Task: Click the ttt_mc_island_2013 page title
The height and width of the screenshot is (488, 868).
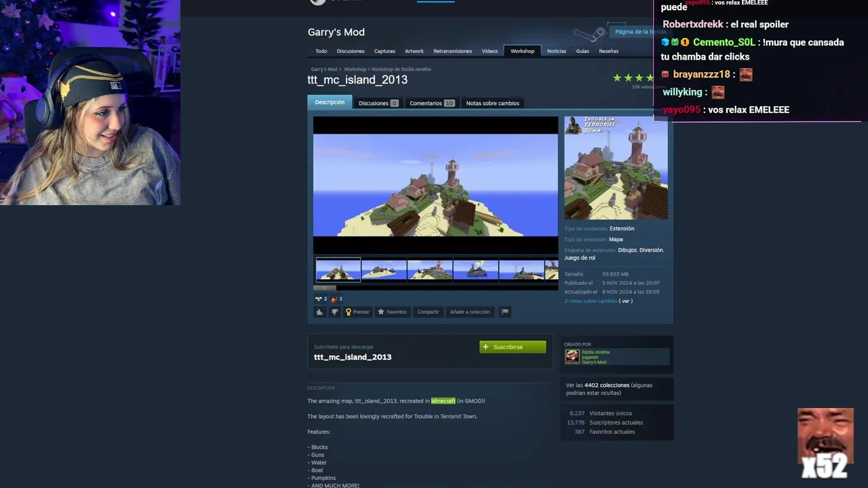Action: 357,80
